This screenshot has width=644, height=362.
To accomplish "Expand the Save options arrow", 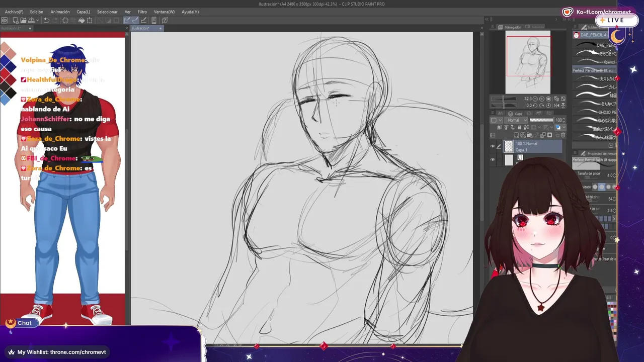I will (x=38, y=21).
